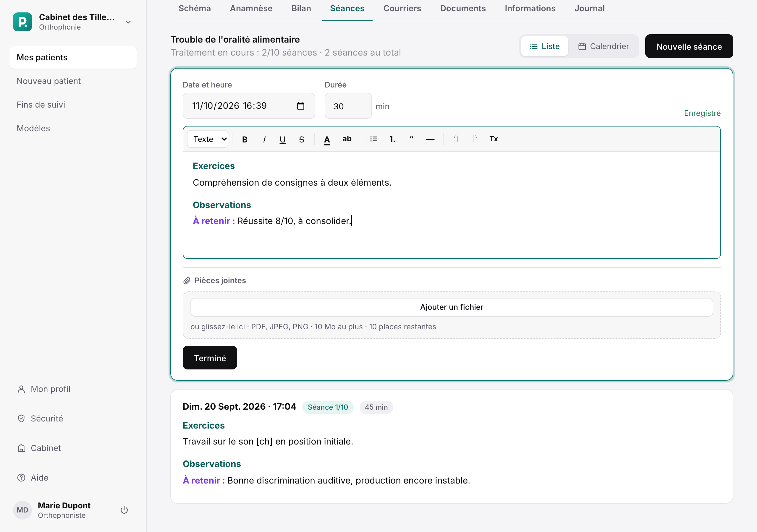Open Mon profil
The width and height of the screenshot is (757, 532).
click(x=73, y=389)
